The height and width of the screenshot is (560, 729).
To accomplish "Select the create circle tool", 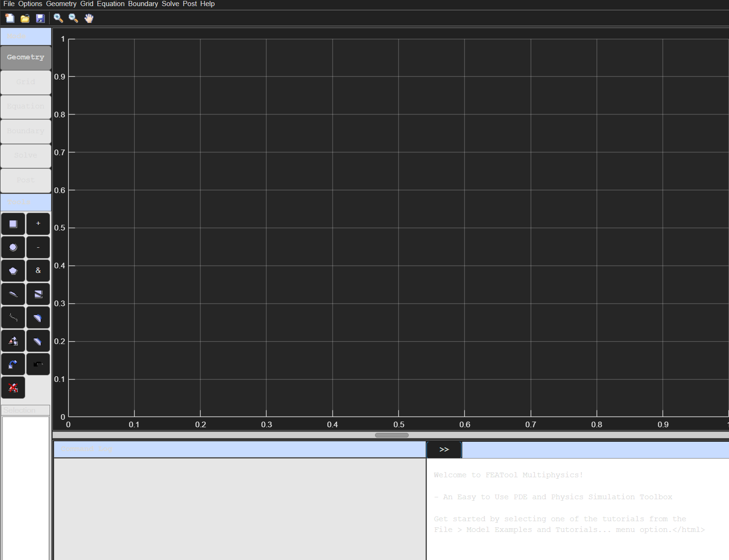I will 13,247.
